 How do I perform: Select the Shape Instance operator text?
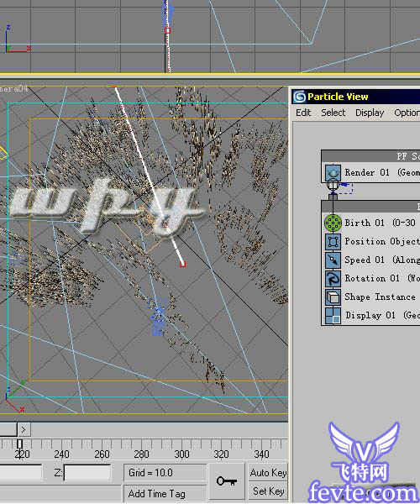[x=381, y=297]
